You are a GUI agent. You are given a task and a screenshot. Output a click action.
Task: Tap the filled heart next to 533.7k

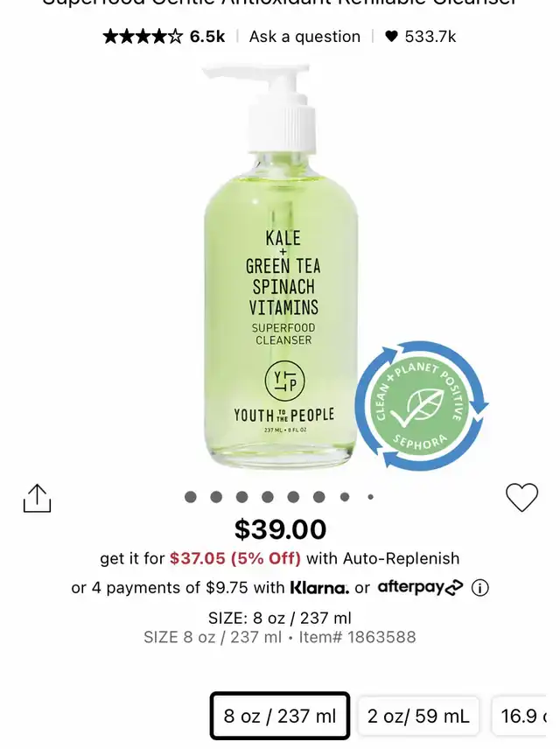391,36
